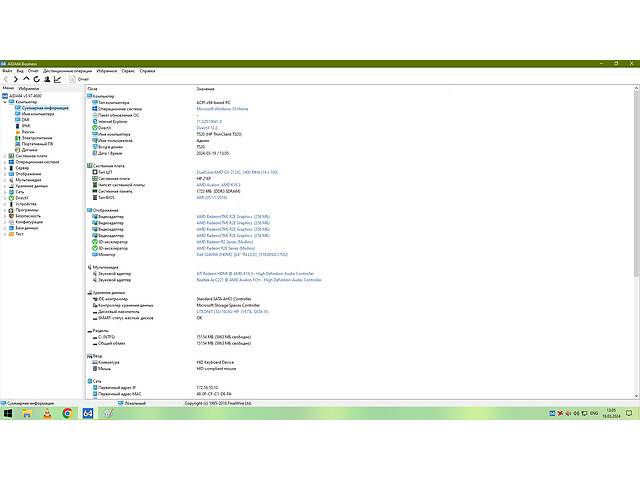Open Google Chrome from the taskbar
This screenshot has width=640, height=480.
67,413
